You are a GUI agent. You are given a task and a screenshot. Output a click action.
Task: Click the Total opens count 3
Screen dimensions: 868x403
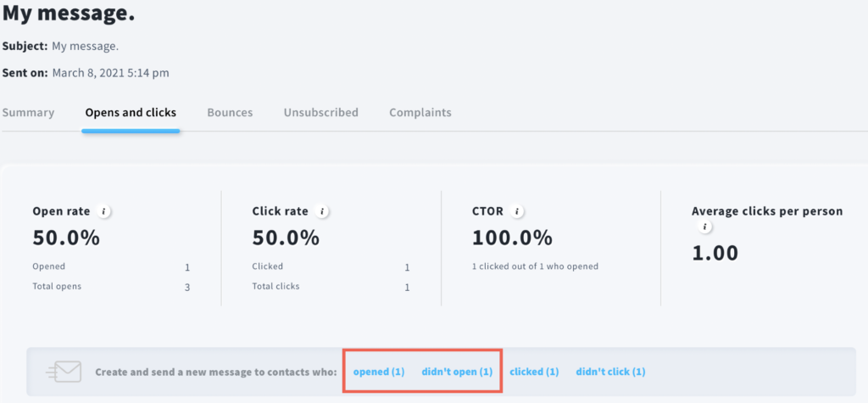point(187,288)
